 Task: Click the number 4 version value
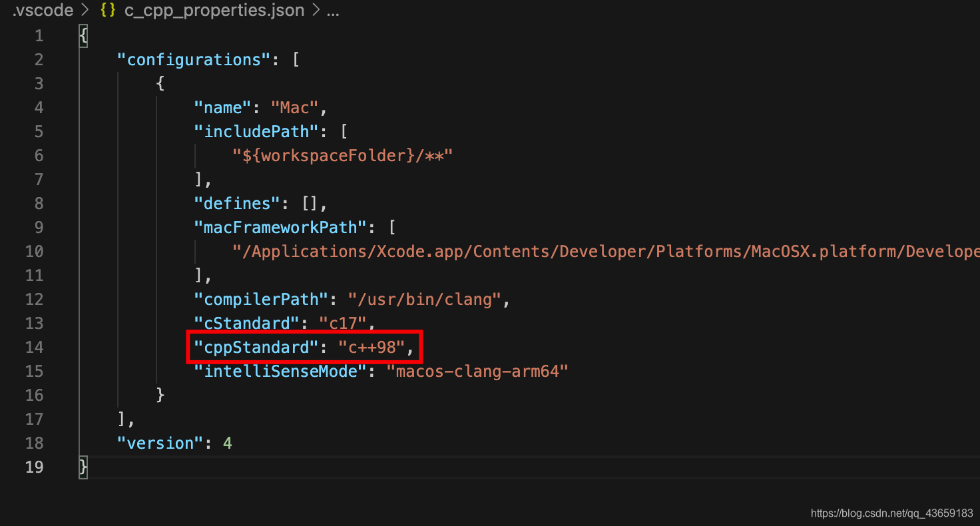click(x=228, y=443)
